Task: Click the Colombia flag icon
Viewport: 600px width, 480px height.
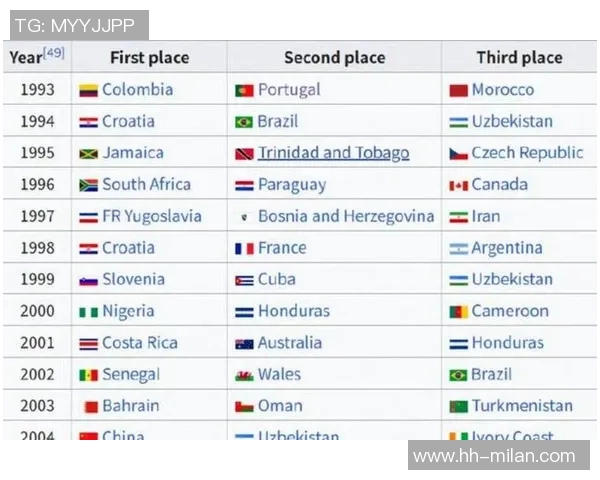Action: click(x=88, y=90)
